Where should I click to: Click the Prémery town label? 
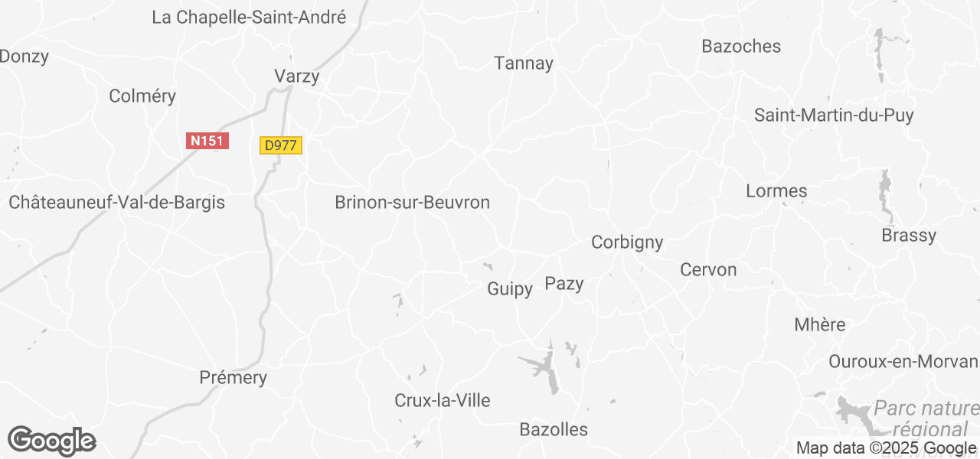(x=233, y=378)
